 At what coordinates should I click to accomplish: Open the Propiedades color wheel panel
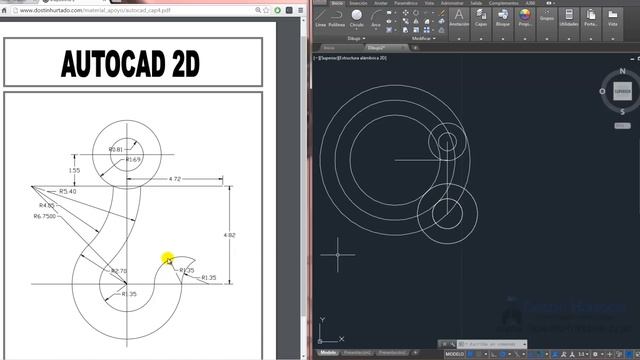pos(525,18)
